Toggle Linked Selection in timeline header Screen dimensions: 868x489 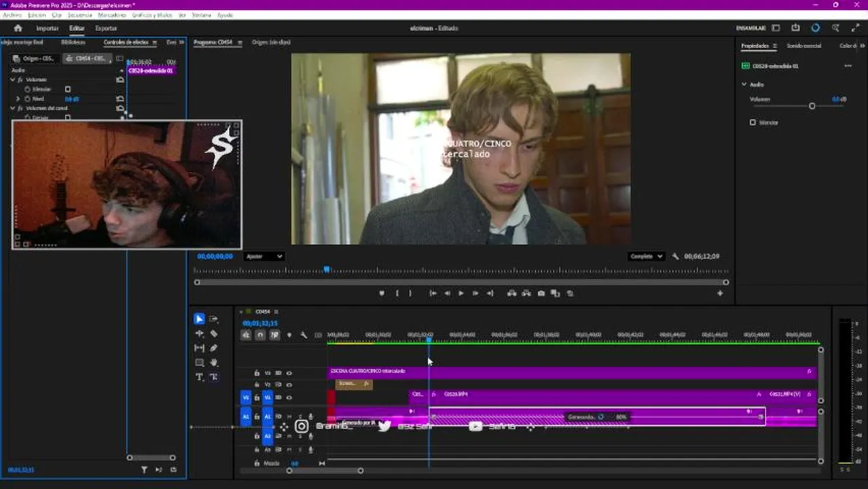pyautogui.click(x=274, y=335)
